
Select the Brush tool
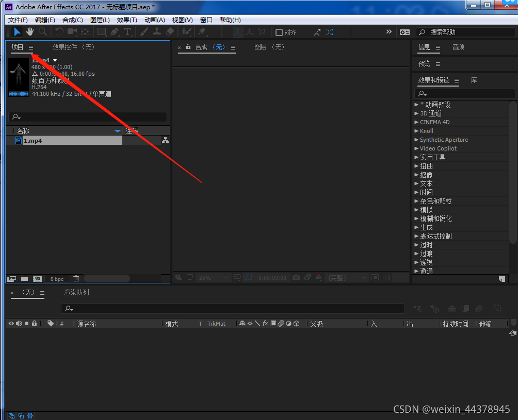(144, 32)
